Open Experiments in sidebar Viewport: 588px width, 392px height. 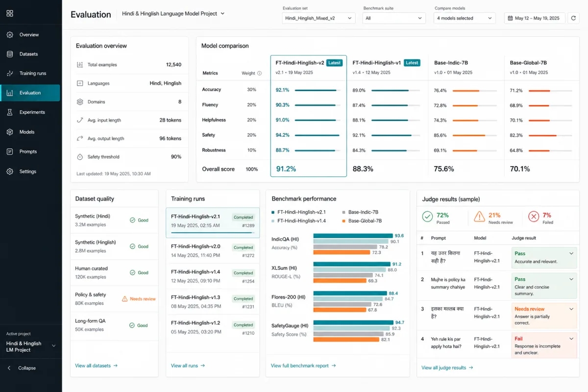30,112
